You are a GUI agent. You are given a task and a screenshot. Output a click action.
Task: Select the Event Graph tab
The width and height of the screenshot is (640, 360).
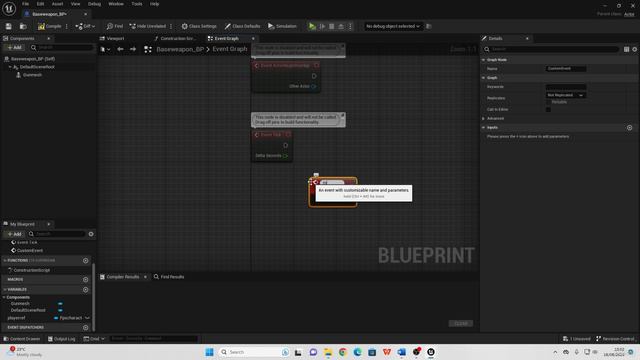227,38
